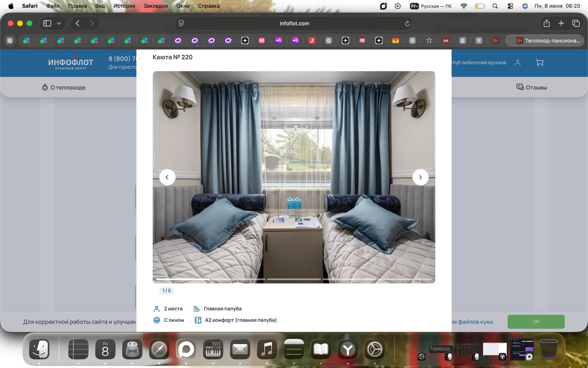The image size is (588, 368).
Task: Show the Safari tab overview
Action: (x=576, y=23)
